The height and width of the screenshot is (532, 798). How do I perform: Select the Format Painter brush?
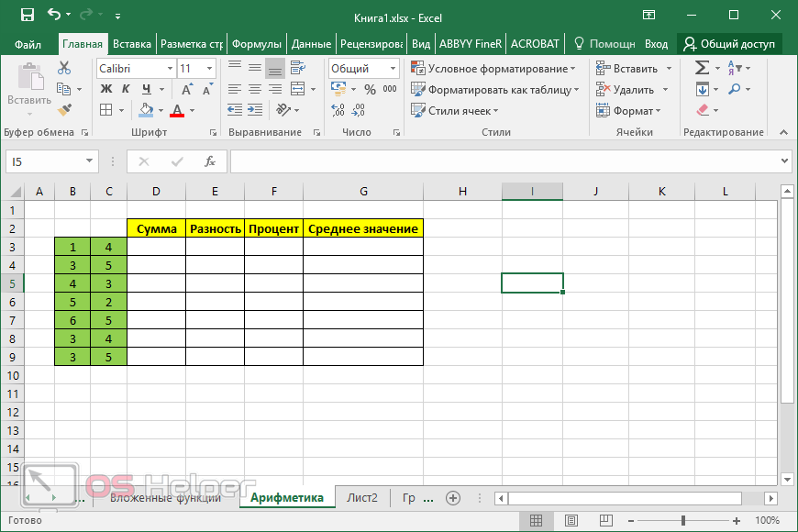pyautogui.click(x=64, y=110)
